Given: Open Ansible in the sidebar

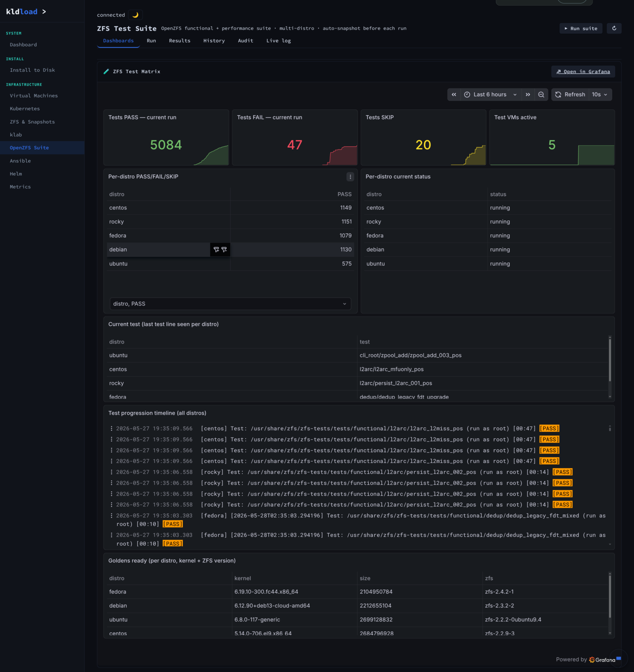Looking at the screenshot, I should point(42,161).
